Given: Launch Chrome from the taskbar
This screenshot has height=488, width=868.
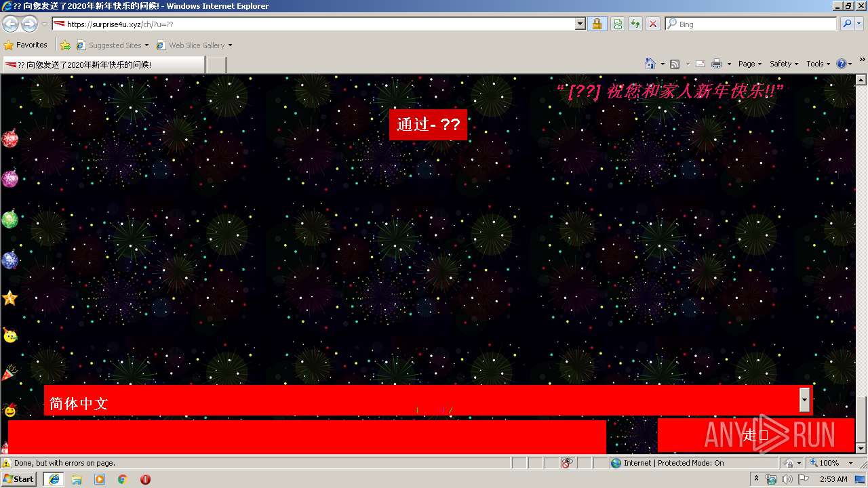Looking at the screenshot, I should click(122, 479).
